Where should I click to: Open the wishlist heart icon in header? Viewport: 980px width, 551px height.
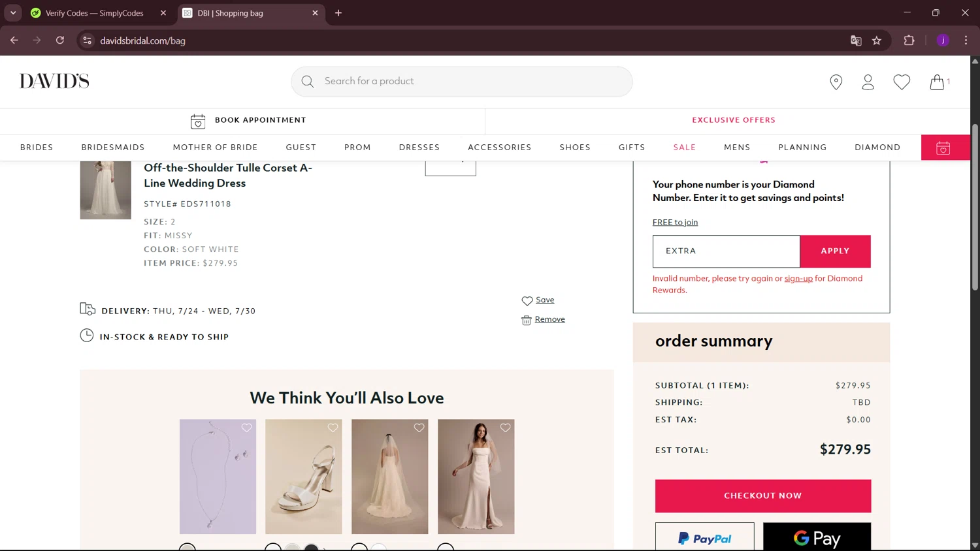pyautogui.click(x=902, y=82)
